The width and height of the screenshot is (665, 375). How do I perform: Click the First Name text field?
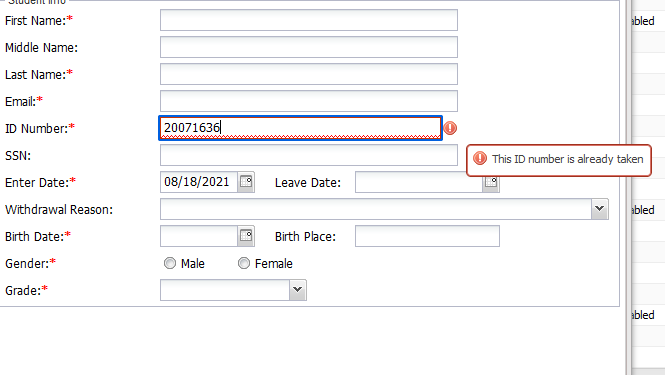(309, 20)
